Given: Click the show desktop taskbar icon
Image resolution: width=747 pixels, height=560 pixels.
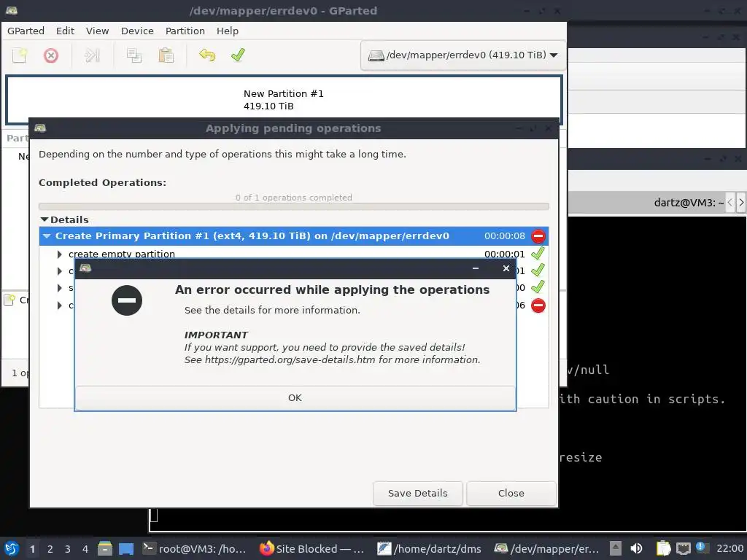Looking at the screenshot, I should pos(126,548).
